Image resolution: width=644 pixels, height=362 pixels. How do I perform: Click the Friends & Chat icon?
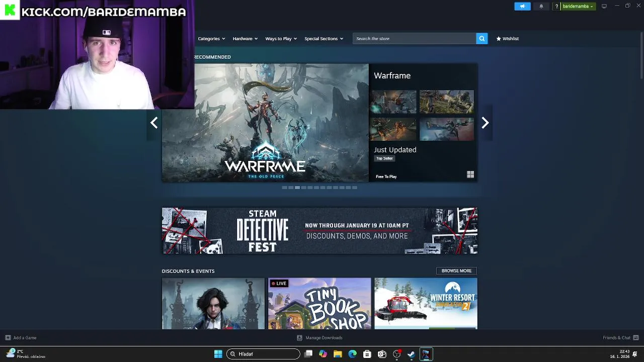coord(636,337)
